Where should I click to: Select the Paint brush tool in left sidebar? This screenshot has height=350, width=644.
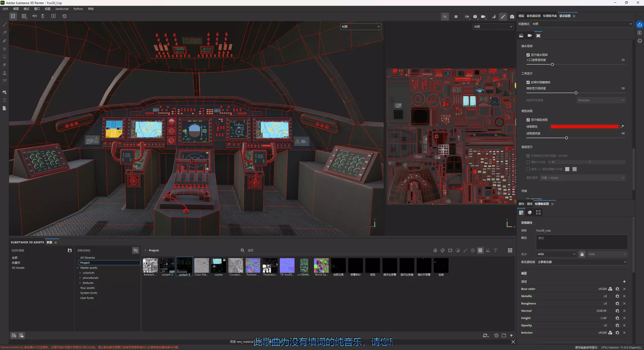click(4, 25)
